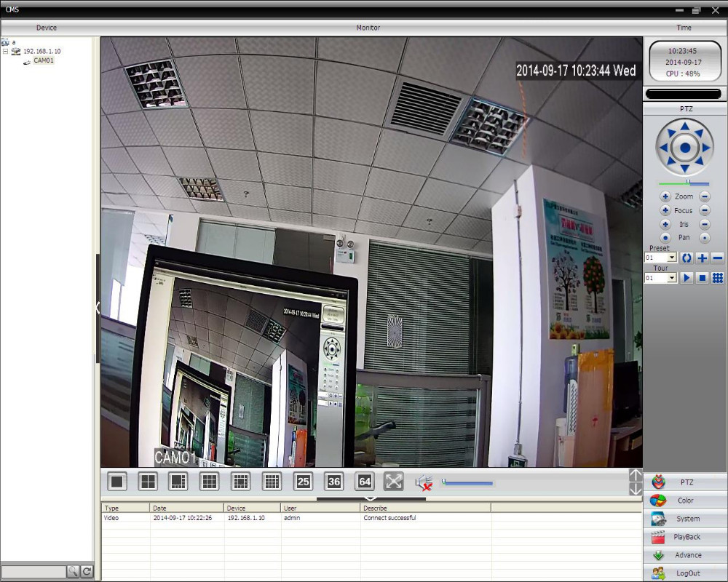
Task: Open the Tour number dropdown
Action: click(672, 278)
